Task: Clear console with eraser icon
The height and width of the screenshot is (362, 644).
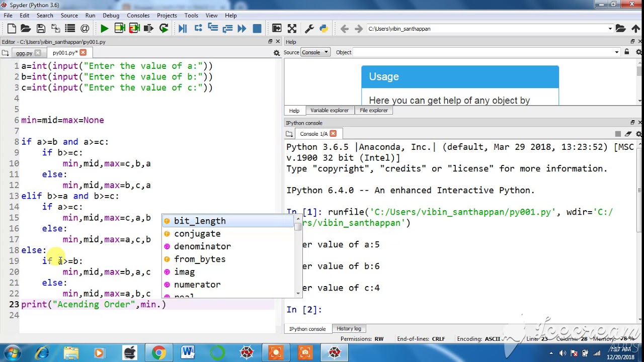Action: (628, 134)
